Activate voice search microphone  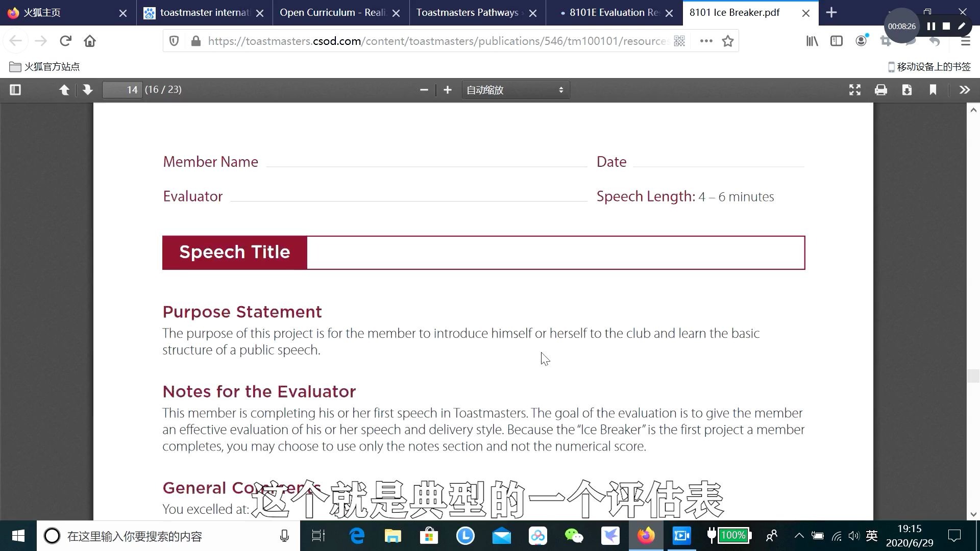point(284,536)
